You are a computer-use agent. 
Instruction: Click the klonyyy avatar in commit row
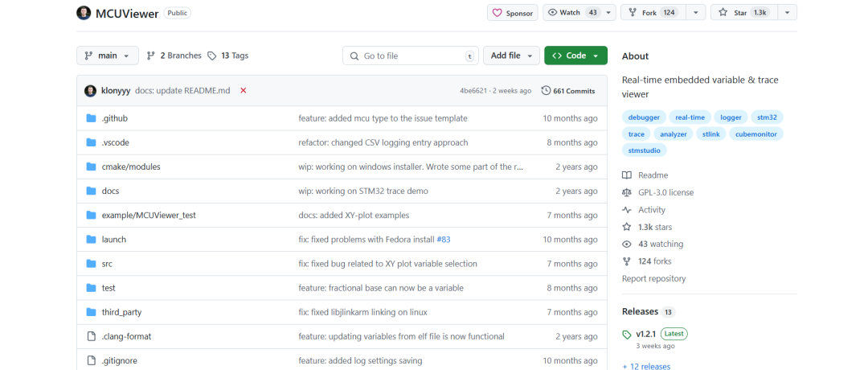point(90,90)
